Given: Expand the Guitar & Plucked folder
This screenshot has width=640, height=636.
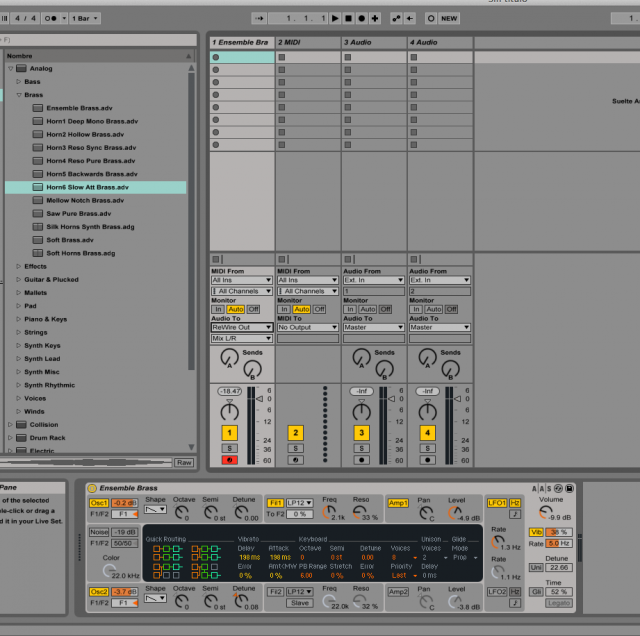Looking at the screenshot, I should pos(19,279).
